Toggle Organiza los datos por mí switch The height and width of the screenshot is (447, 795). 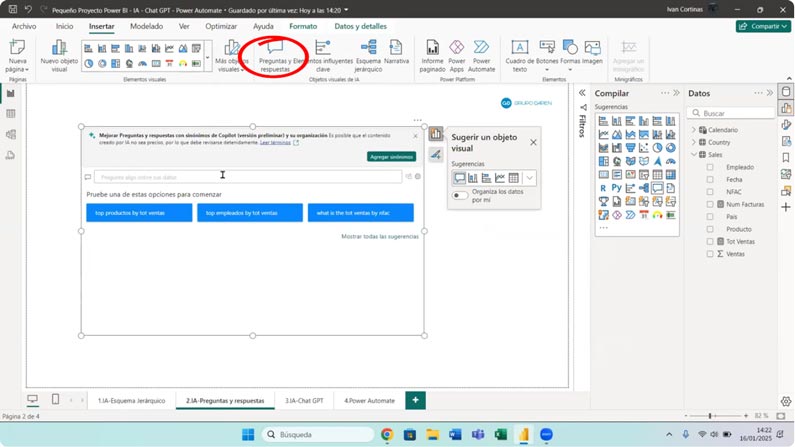(460, 196)
